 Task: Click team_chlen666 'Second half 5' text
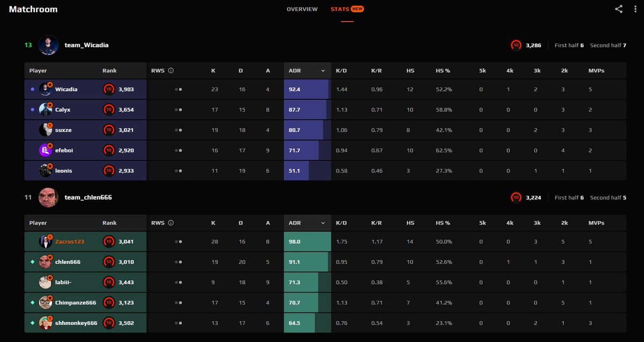tap(608, 198)
